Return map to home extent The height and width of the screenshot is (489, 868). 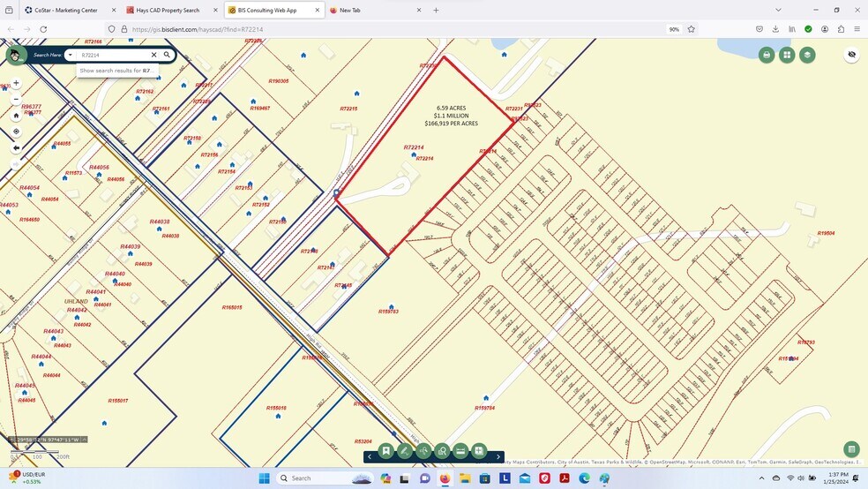[16, 115]
